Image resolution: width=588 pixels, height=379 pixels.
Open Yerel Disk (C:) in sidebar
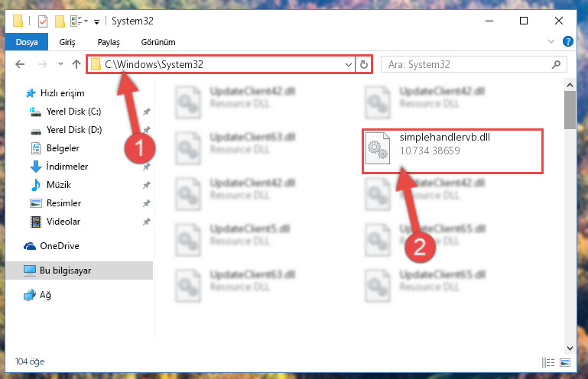click(x=73, y=112)
